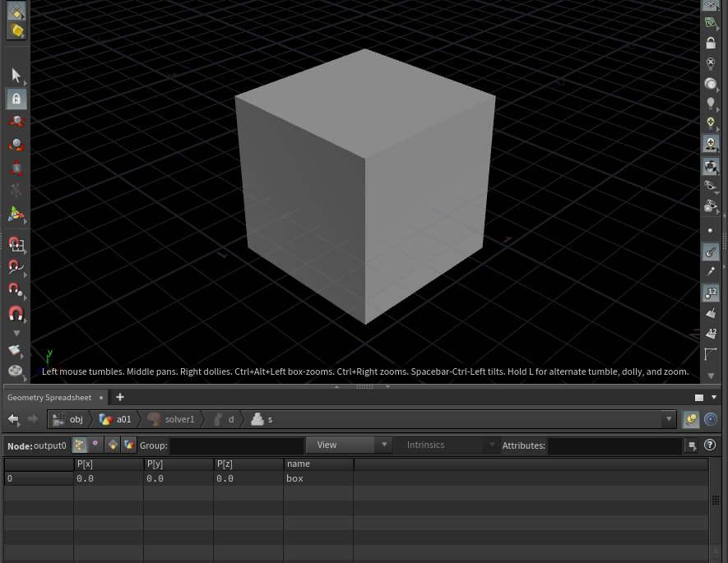Toggle display point trails

[x=711, y=272]
